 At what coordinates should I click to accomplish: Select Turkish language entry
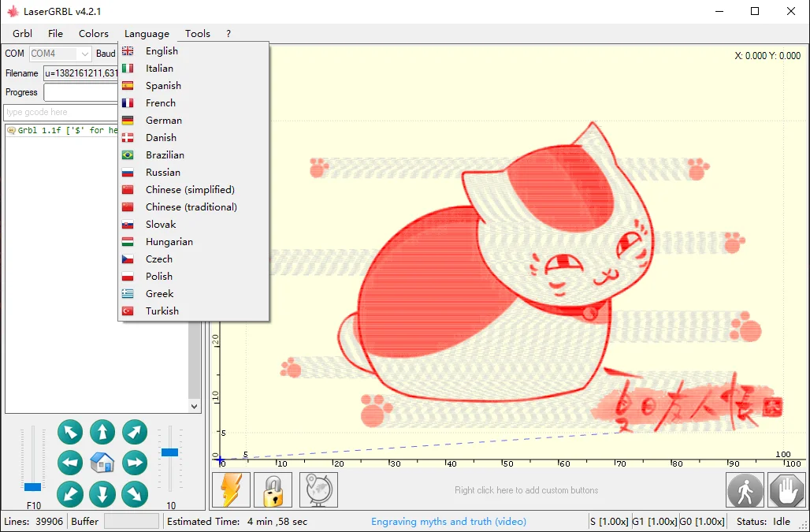click(193, 311)
